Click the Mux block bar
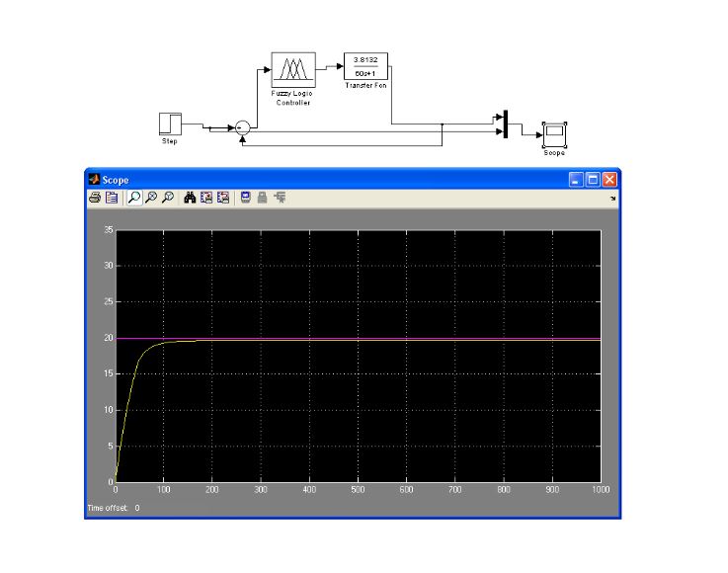728x573 pixels. point(505,124)
